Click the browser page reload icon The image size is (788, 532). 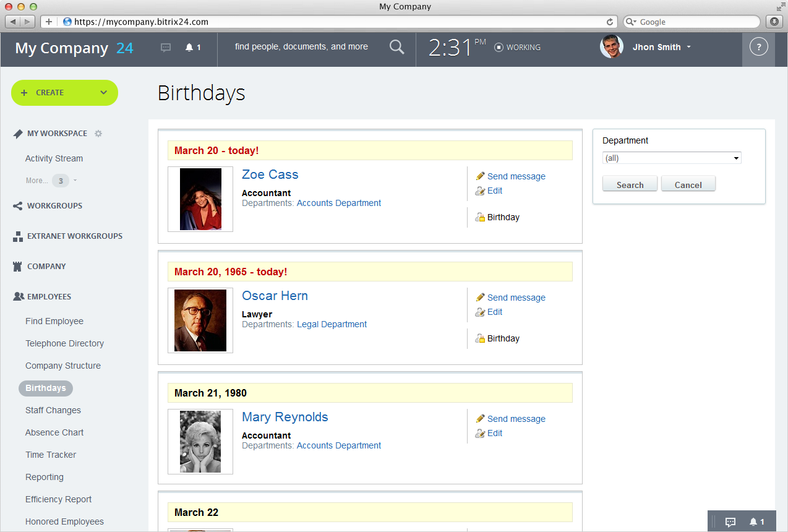[610, 22]
